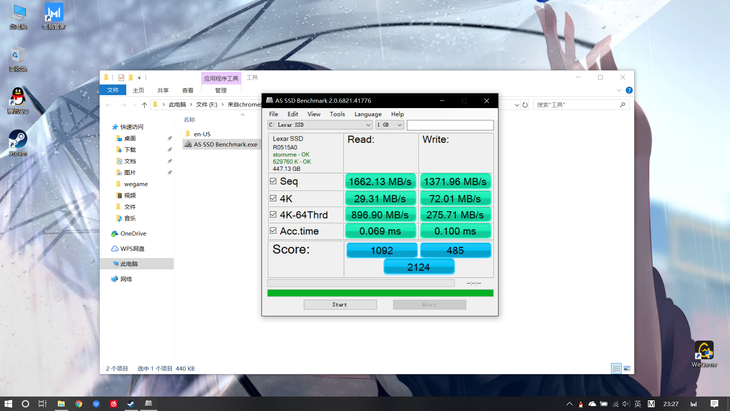Click the Explorer forward arrow
The image size is (730, 411).
[123, 105]
